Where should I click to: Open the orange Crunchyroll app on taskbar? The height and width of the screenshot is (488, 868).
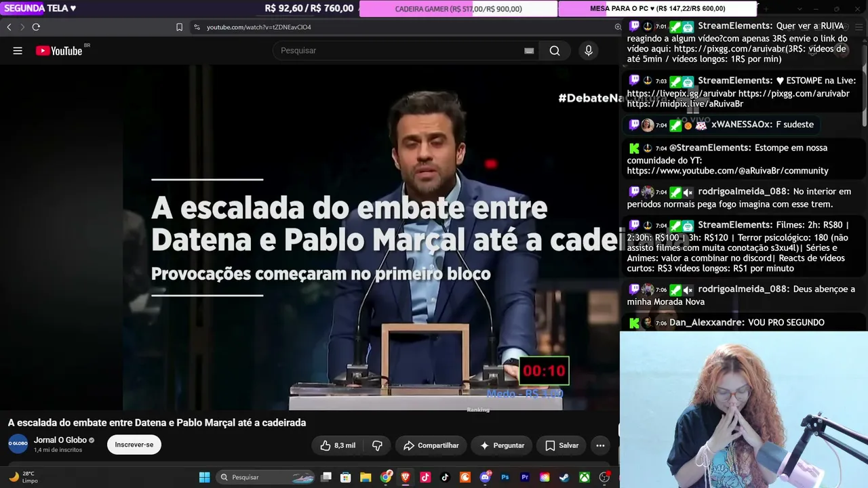pyautogui.click(x=465, y=477)
